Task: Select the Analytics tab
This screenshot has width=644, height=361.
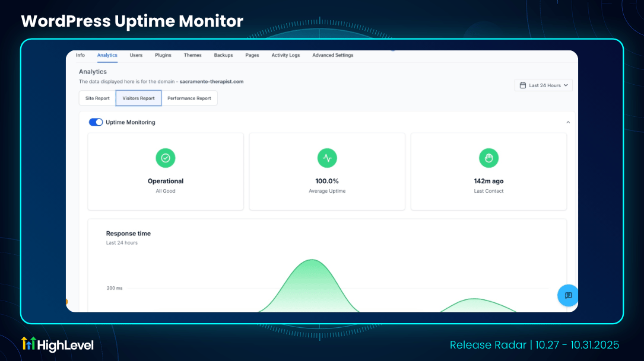Action: pos(107,55)
